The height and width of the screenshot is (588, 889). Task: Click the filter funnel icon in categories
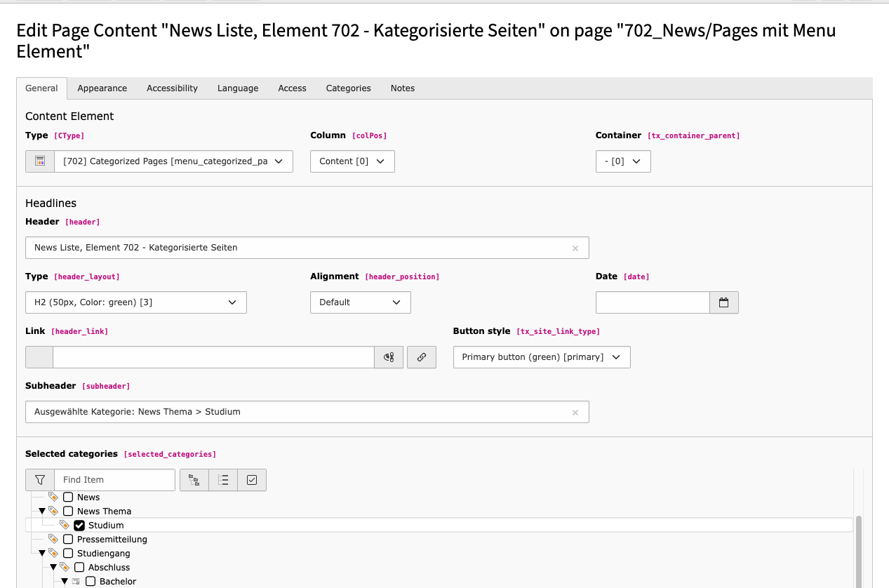[40, 480]
